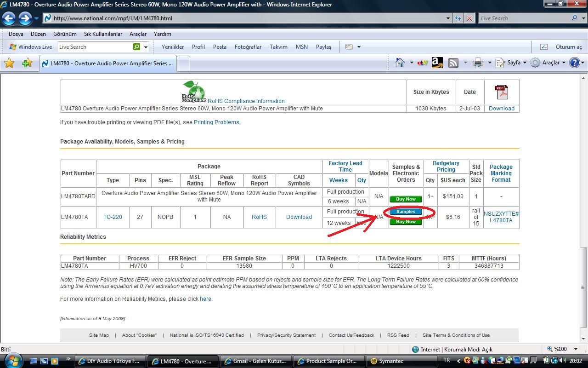Open the Görünüm menu
588x368 pixels.
coord(65,34)
